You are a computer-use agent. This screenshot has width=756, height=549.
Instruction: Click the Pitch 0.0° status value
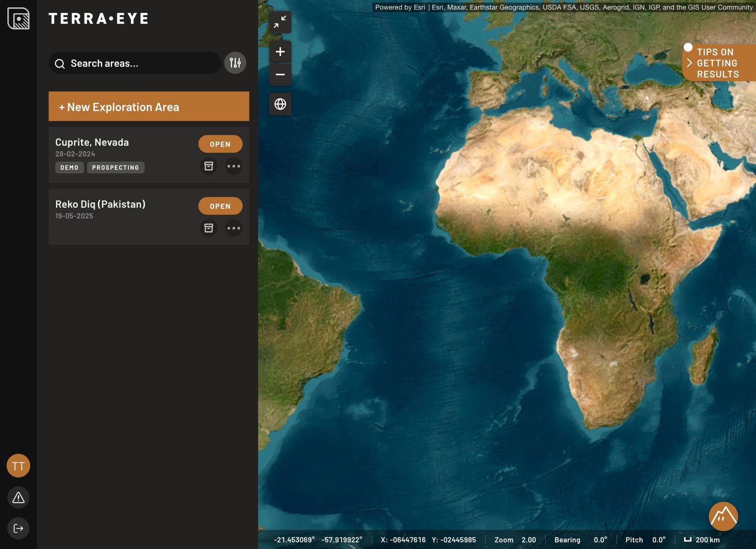click(645, 540)
